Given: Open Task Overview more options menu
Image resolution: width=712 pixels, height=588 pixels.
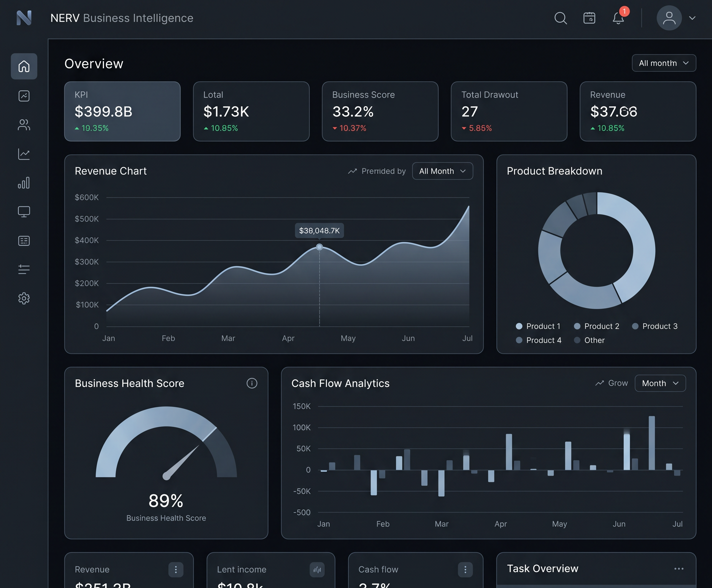Looking at the screenshot, I should (x=679, y=569).
